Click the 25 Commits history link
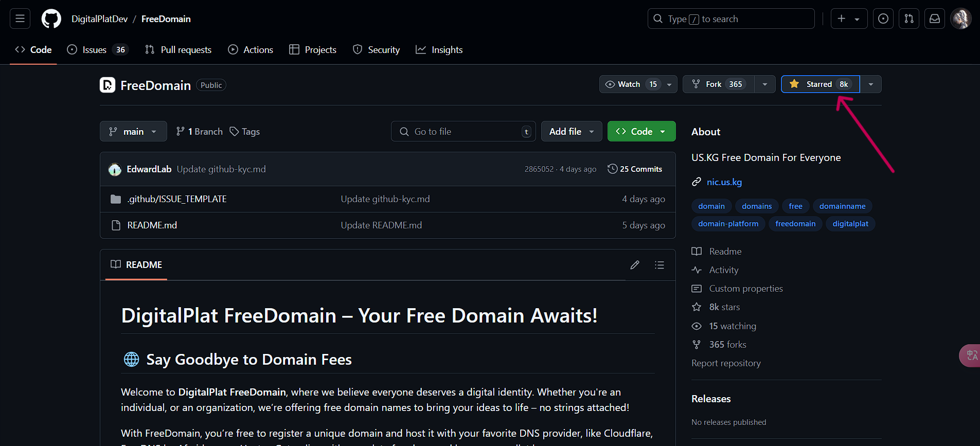 click(x=635, y=169)
